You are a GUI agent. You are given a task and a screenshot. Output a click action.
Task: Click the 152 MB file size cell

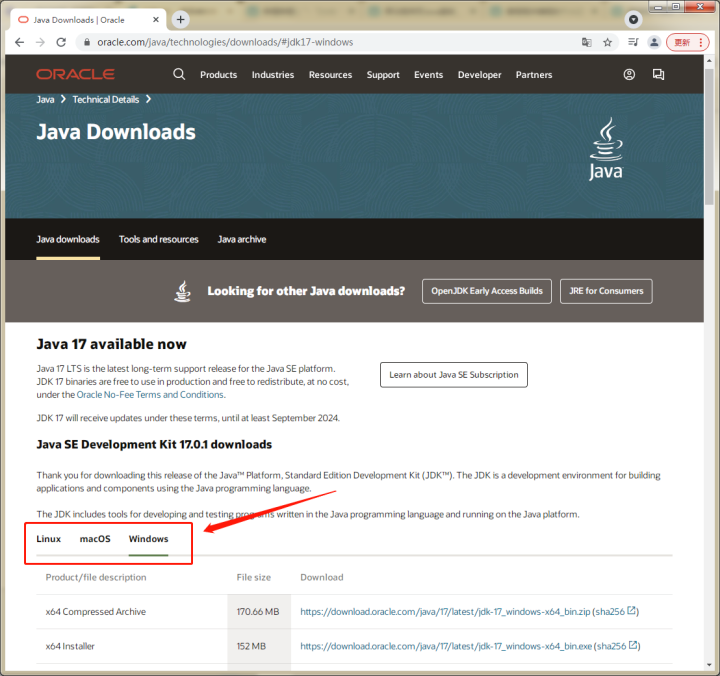click(x=259, y=646)
